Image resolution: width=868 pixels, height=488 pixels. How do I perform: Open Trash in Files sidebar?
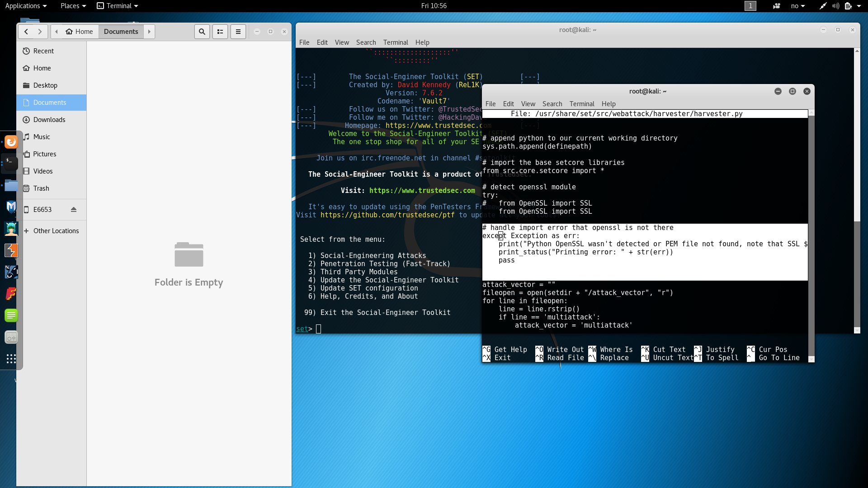click(52, 188)
